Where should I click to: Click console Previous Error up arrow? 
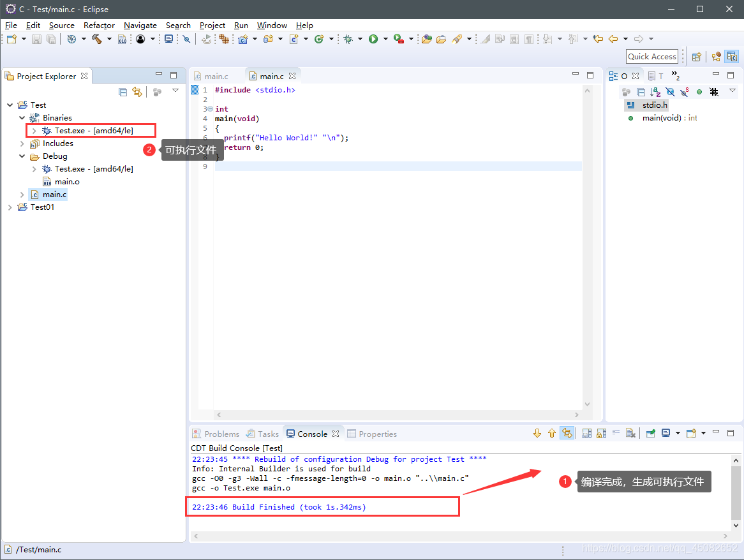[552, 434]
